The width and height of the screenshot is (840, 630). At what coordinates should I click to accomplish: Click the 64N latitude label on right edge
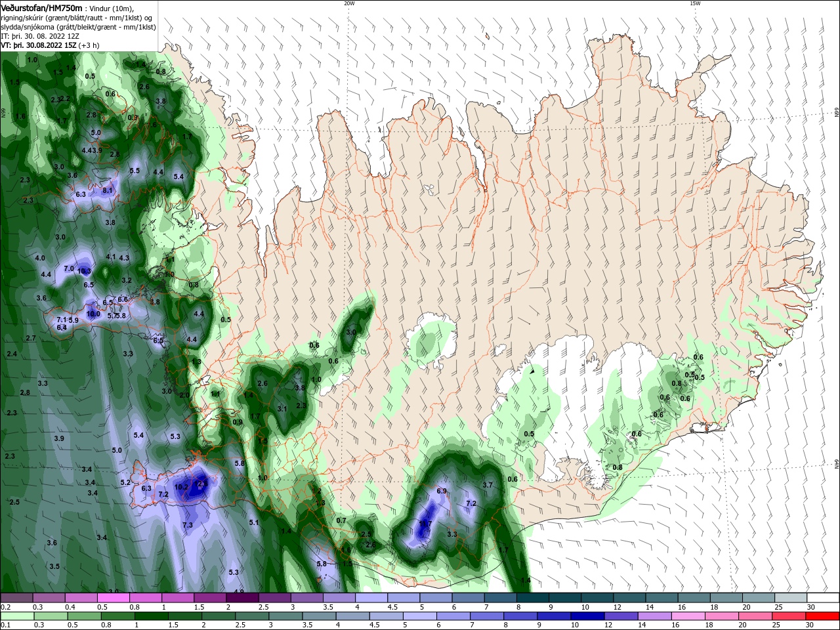[837, 464]
